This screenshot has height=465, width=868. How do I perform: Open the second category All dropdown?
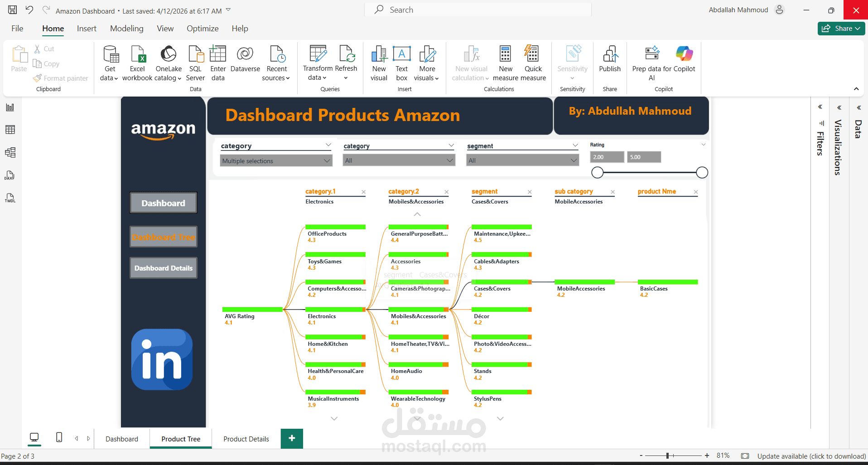click(399, 160)
